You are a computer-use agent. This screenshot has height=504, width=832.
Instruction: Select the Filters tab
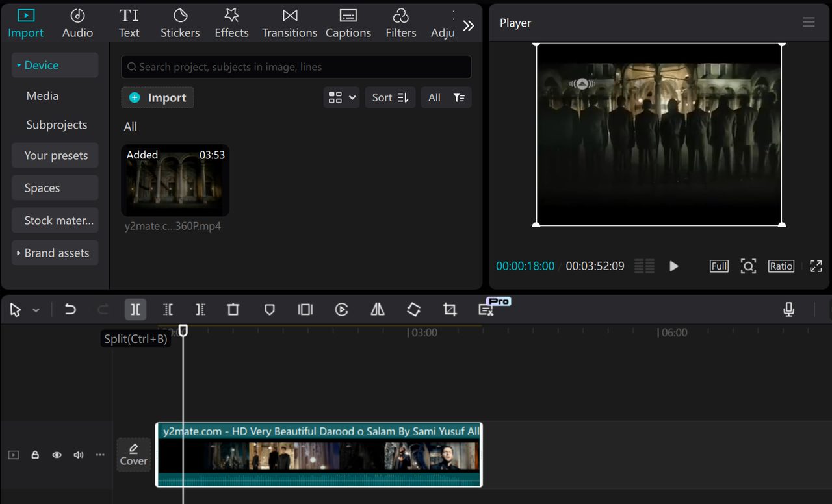pos(400,23)
